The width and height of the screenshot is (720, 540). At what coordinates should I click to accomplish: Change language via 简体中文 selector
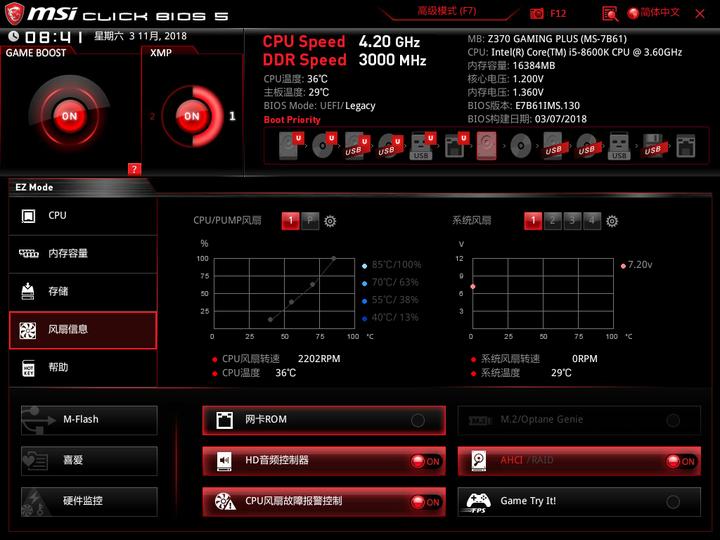(x=654, y=12)
